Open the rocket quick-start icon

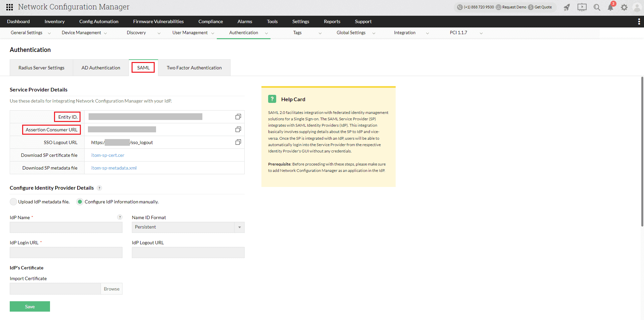point(567,7)
